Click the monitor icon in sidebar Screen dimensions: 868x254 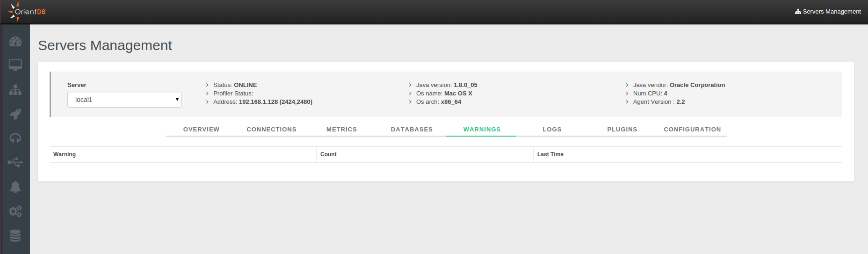pyautogui.click(x=15, y=65)
